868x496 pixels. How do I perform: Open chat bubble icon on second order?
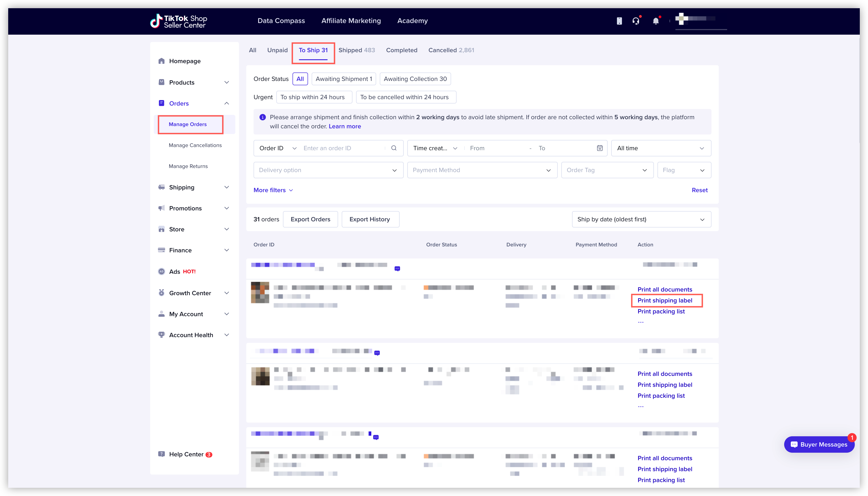(377, 353)
